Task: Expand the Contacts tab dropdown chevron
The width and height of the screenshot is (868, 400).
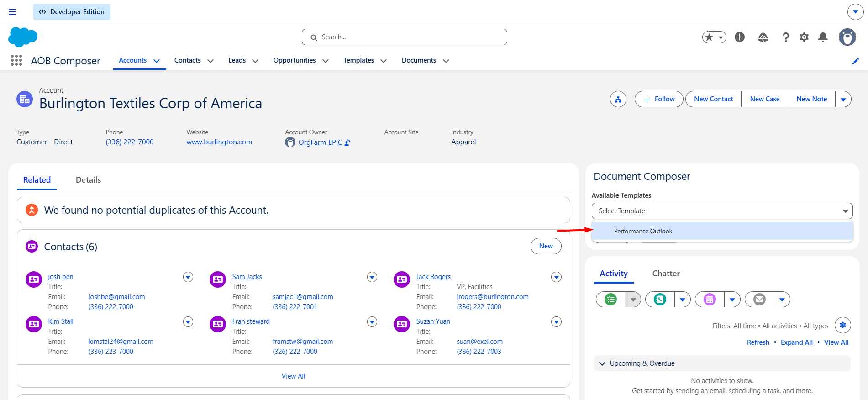Action: point(210,61)
